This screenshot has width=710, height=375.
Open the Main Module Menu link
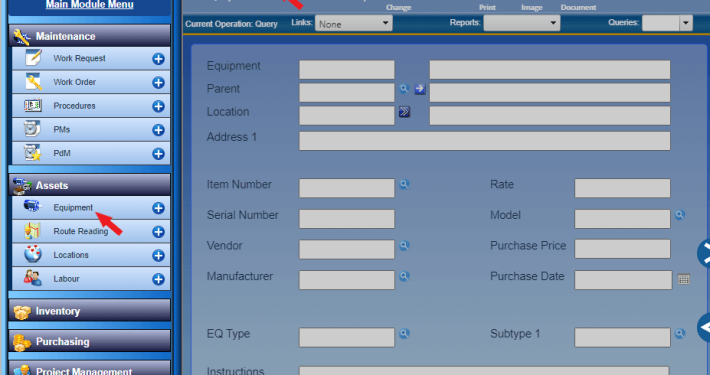[90, 5]
